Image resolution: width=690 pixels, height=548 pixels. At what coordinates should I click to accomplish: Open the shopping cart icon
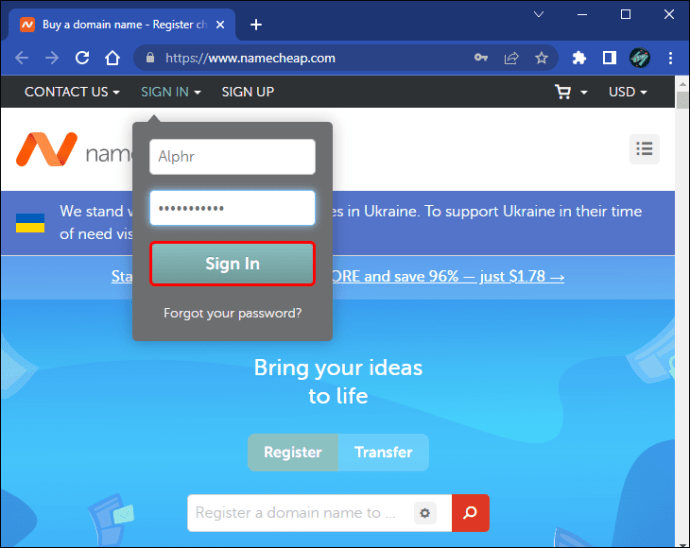coord(563,92)
